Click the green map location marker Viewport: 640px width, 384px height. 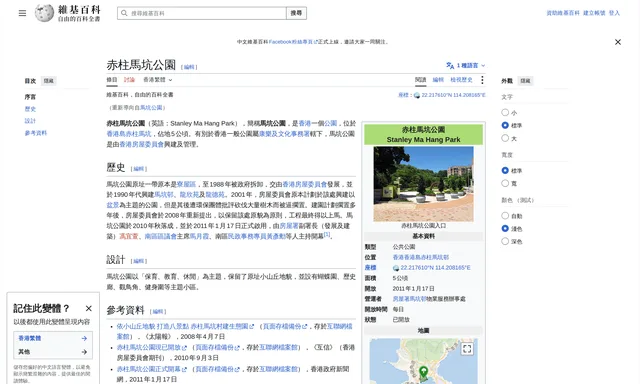424,372
